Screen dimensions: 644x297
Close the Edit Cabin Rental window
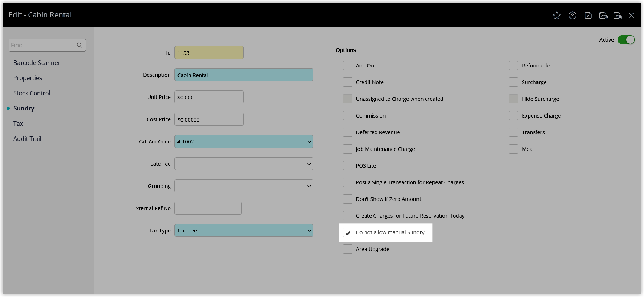point(631,15)
